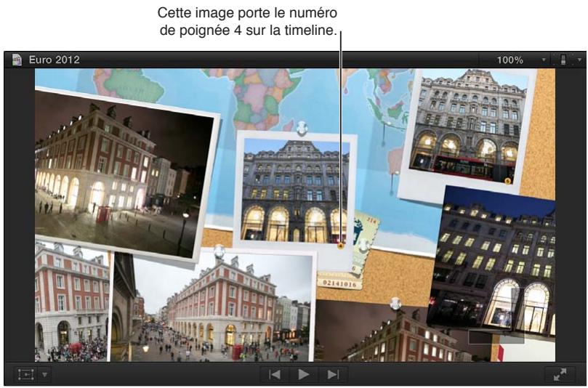The width and height of the screenshot is (588, 388).
Task: Click the orange handle 4 on center photo
Action: tap(340, 246)
